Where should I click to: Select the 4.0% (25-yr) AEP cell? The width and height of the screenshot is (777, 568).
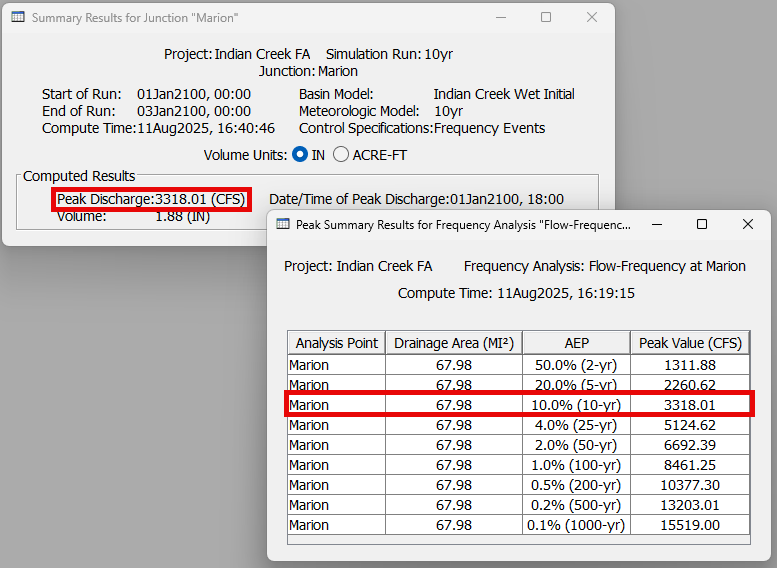coord(576,425)
